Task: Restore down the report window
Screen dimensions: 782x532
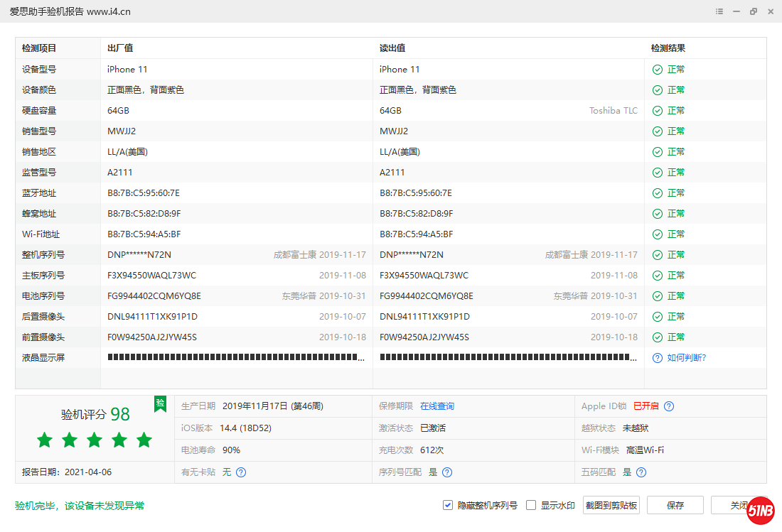Action: click(753, 11)
